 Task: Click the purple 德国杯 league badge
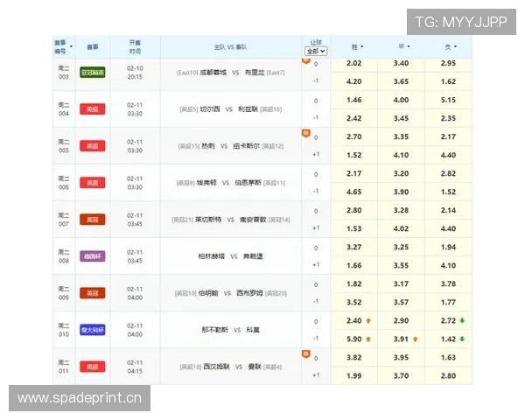tap(93, 256)
